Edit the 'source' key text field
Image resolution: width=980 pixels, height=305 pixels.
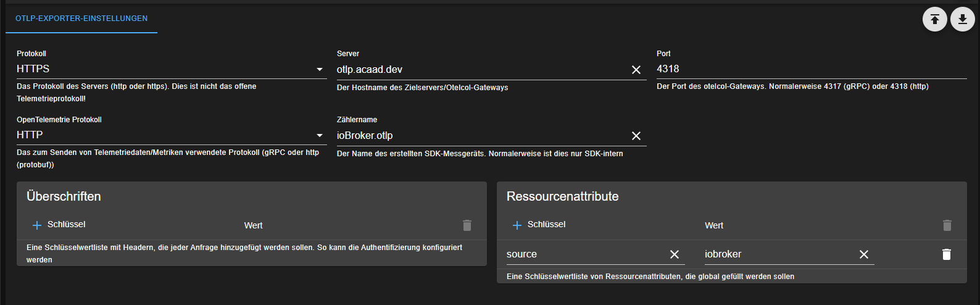(583, 254)
